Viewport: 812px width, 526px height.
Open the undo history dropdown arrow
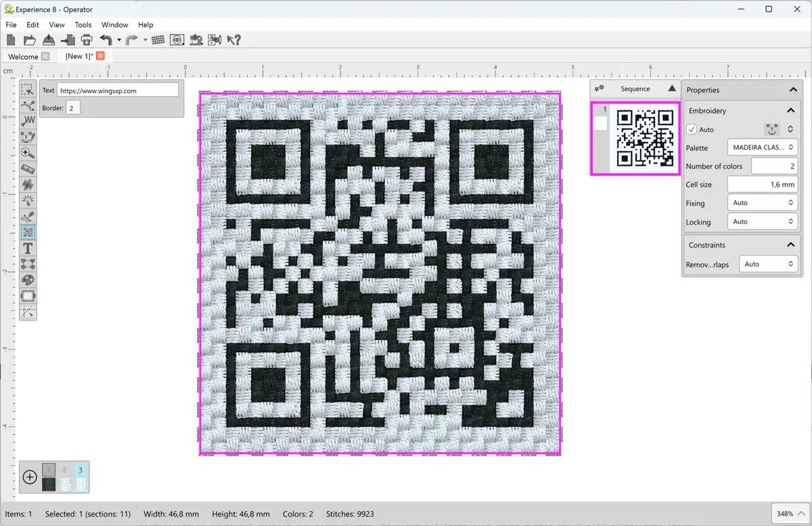[x=118, y=40]
